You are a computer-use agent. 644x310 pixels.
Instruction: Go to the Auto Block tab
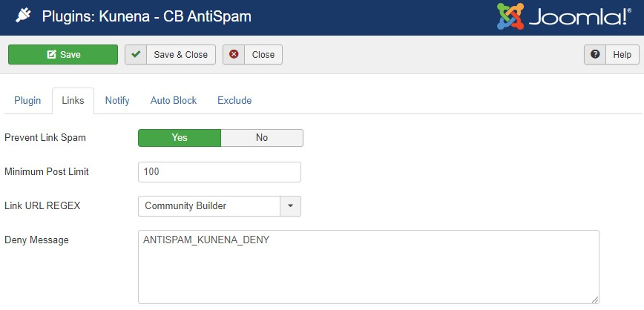pos(174,100)
